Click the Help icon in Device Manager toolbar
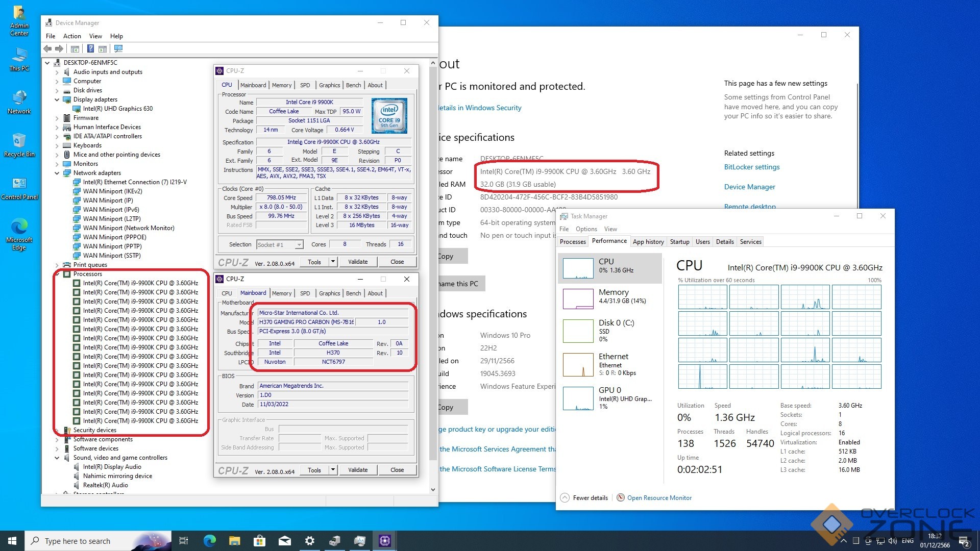 [90, 49]
